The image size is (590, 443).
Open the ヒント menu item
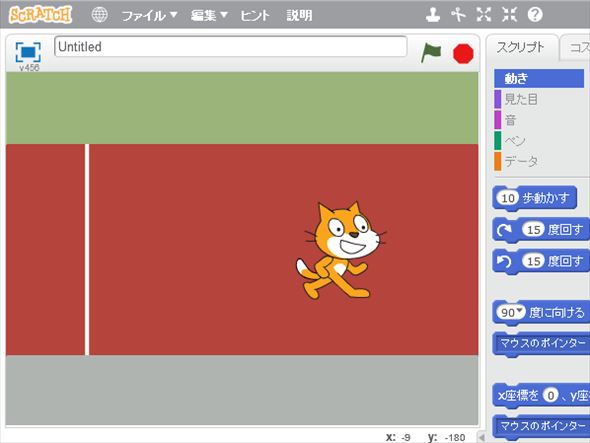point(255,15)
